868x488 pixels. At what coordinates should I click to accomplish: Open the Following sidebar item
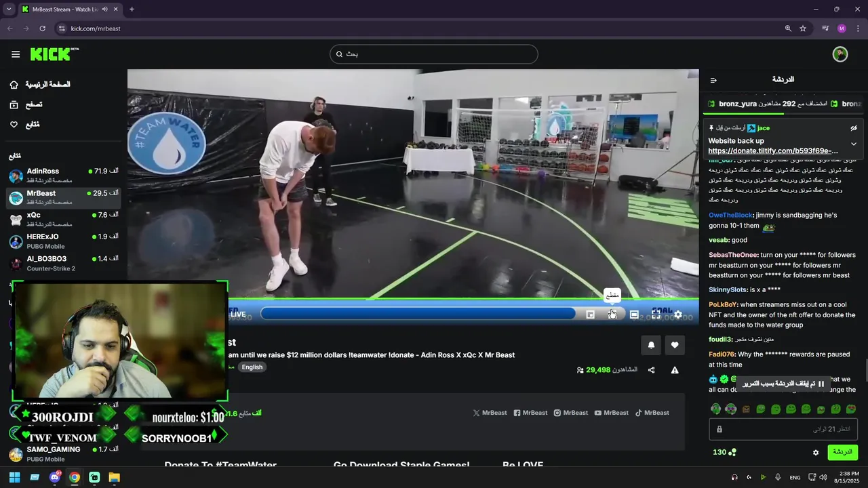(x=24, y=125)
